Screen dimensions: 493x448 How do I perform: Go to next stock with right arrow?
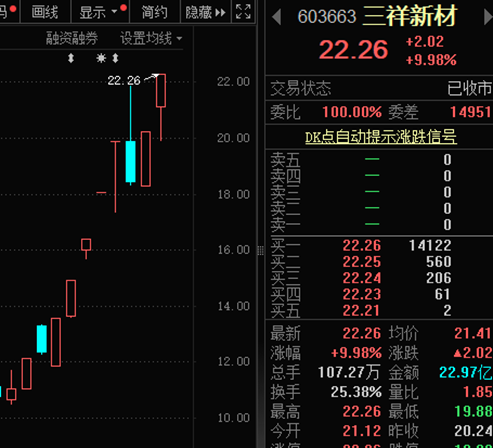pos(488,17)
